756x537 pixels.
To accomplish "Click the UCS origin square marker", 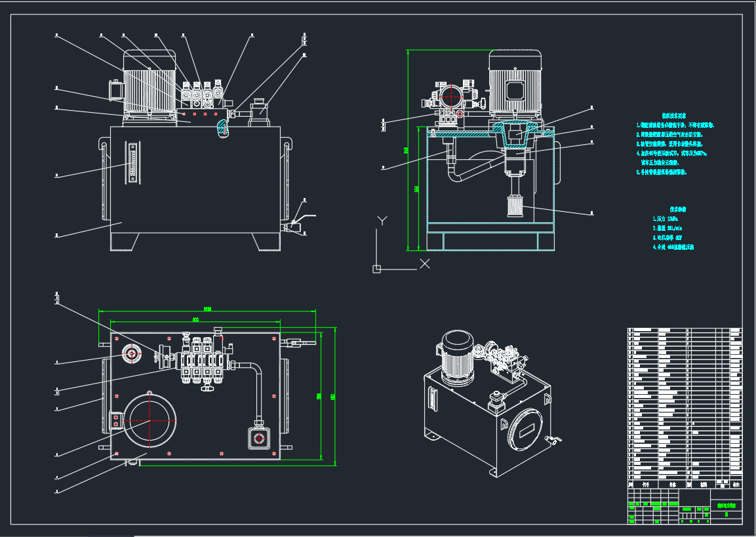I will (x=376, y=269).
